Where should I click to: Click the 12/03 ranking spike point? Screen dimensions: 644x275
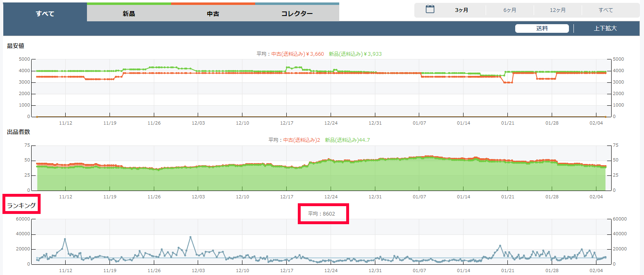pyautogui.click(x=190, y=237)
